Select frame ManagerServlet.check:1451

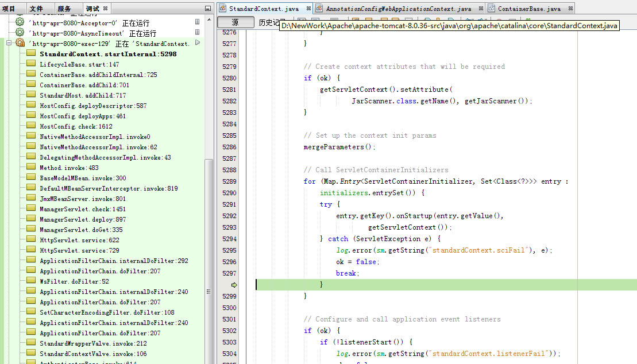click(83, 209)
